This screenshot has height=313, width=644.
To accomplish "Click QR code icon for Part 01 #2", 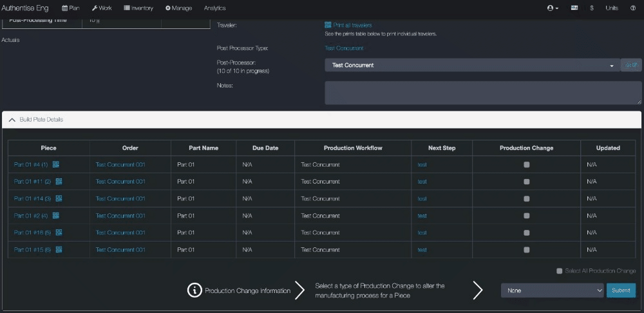I will pos(56,215).
